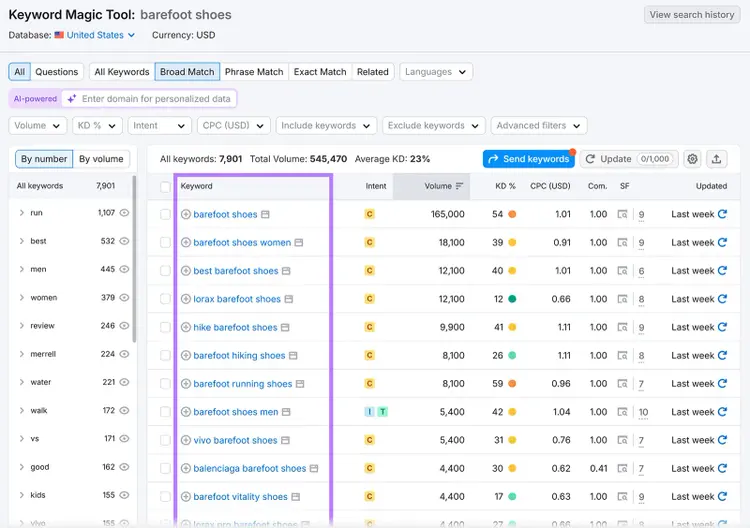Open Exclude keywords dropdown
This screenshot has height=528, width=750.
coord(434,125)
